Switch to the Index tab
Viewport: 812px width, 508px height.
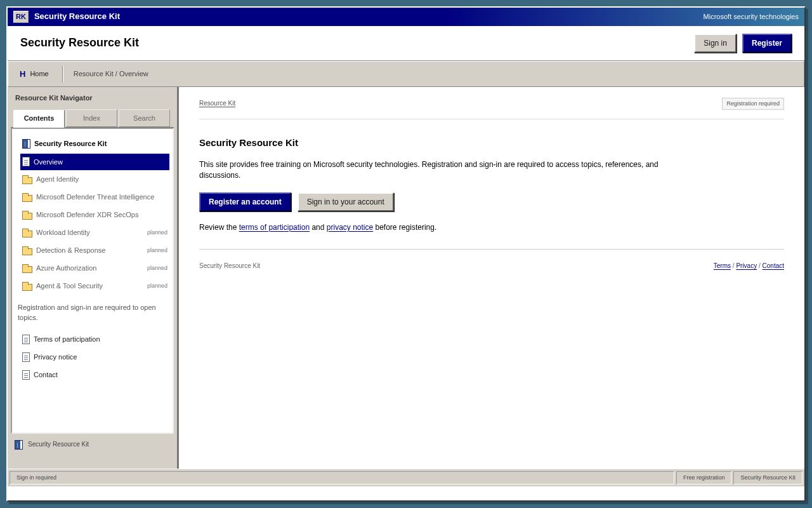91,118
